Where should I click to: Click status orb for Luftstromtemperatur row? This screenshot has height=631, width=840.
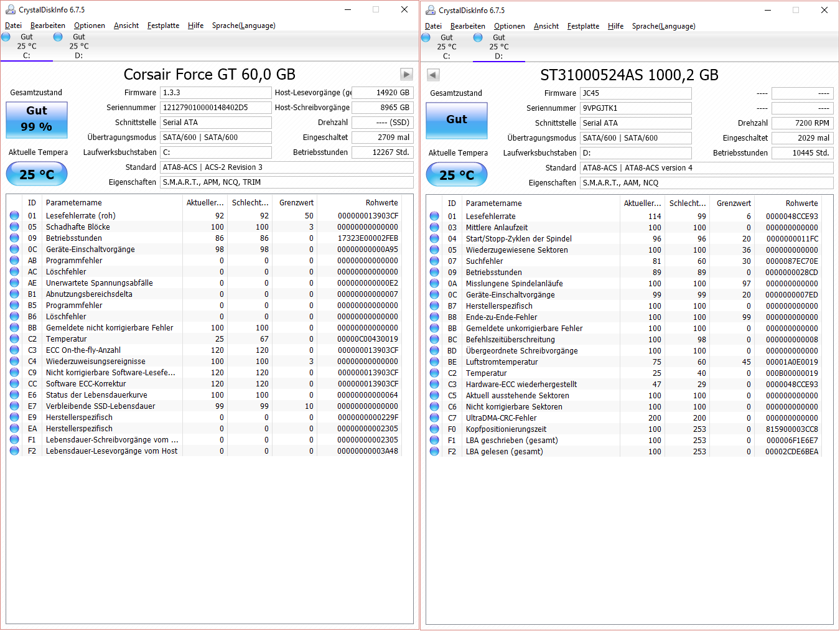pyautogui.click(x=434, y=362)
